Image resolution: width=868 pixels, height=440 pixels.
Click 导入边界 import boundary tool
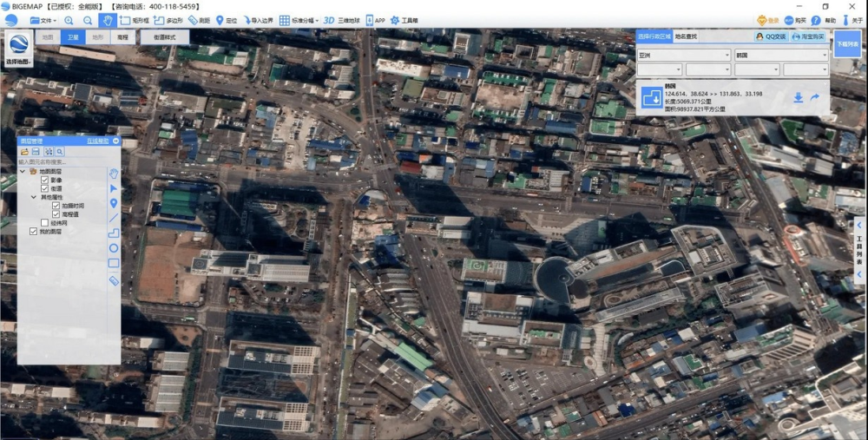click(258, 21)
